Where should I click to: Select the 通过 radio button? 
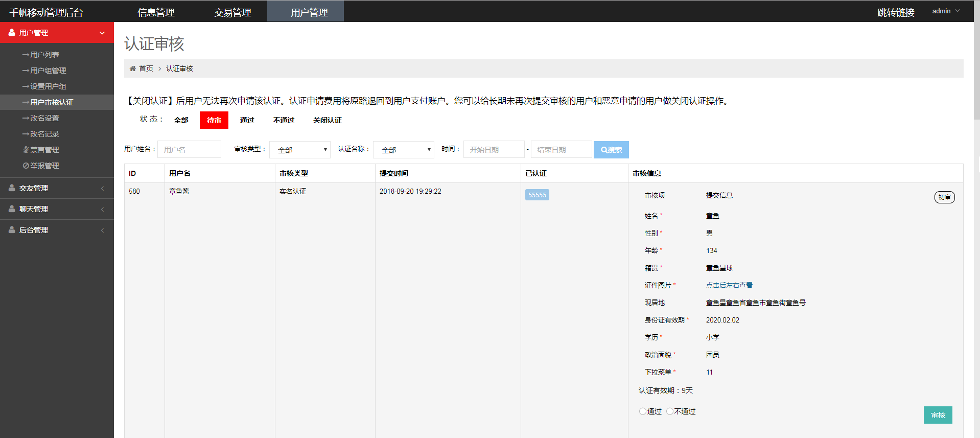coord(642,411)
